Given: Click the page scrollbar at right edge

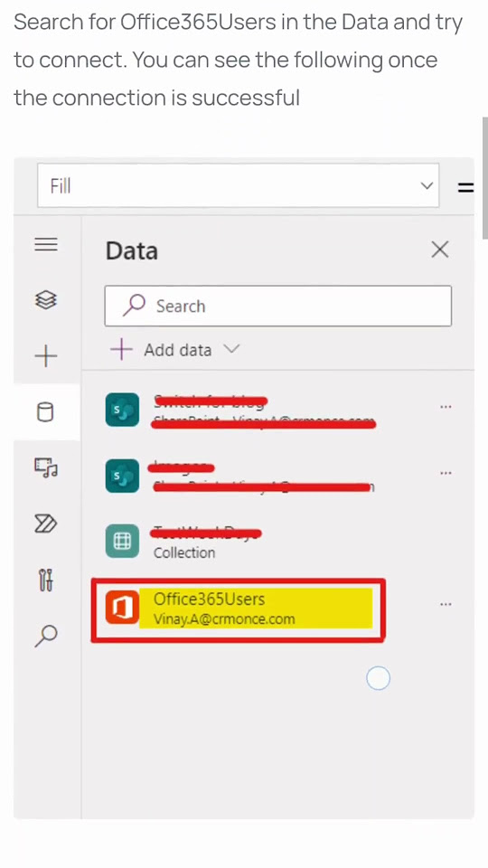Looking at the screenshot, I should (485, 177).
